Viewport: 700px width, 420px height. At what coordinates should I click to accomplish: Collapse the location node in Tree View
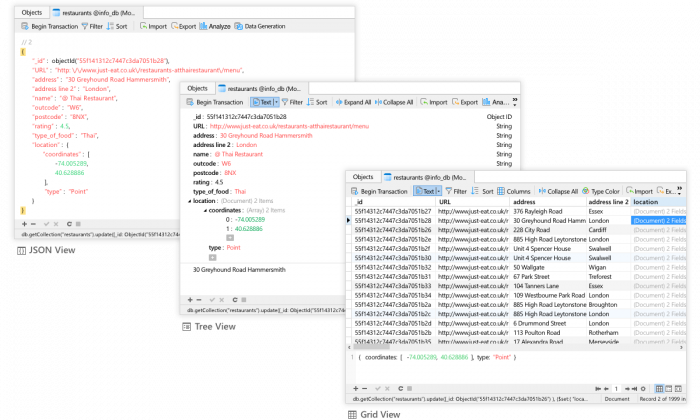click(x=189, y=201)
